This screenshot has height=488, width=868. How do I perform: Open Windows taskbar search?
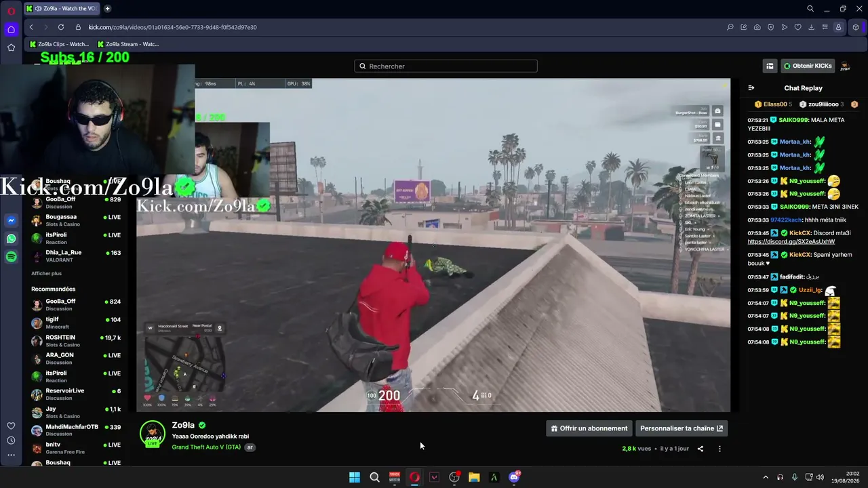(x=374, y=477)
